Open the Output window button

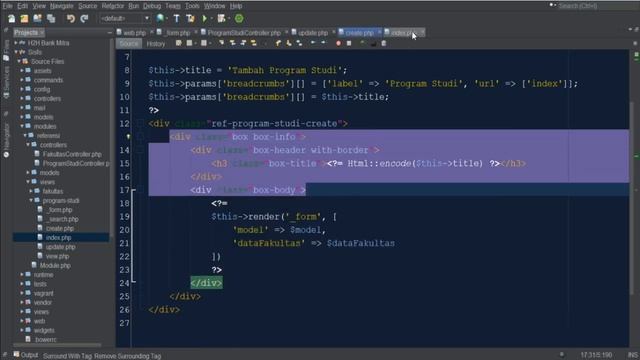(26, 355)
